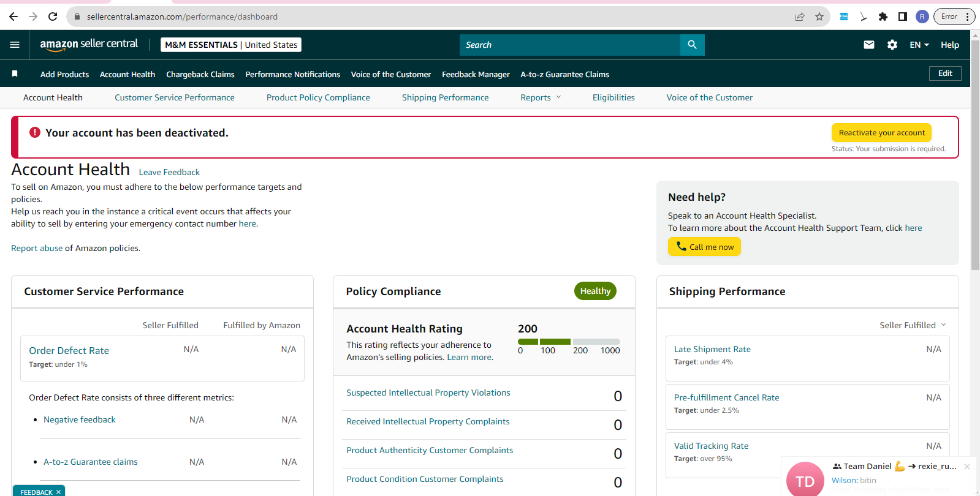Click Learn more about Account Health Rating
The image size is (980, 496).
click(x=469, y=357)
